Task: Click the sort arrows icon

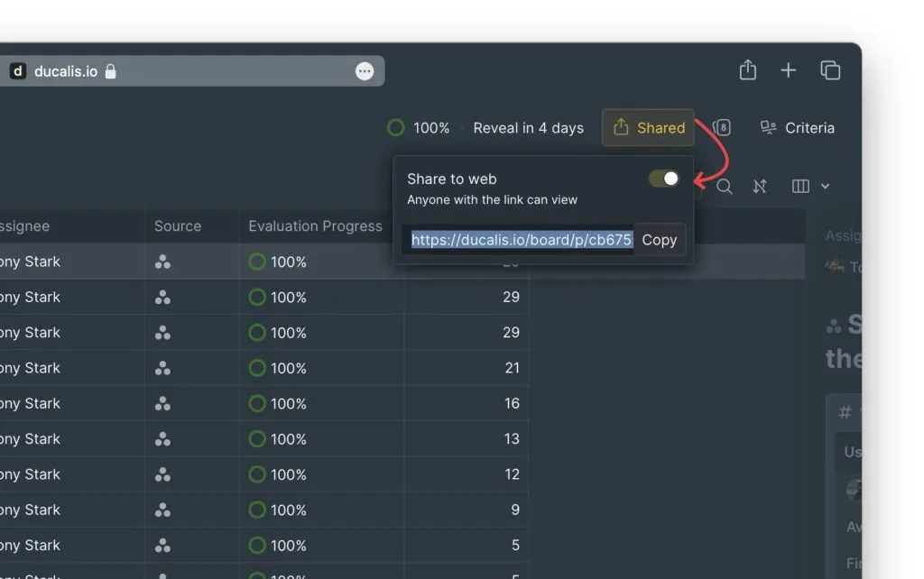Action: (x=760, y=187)
